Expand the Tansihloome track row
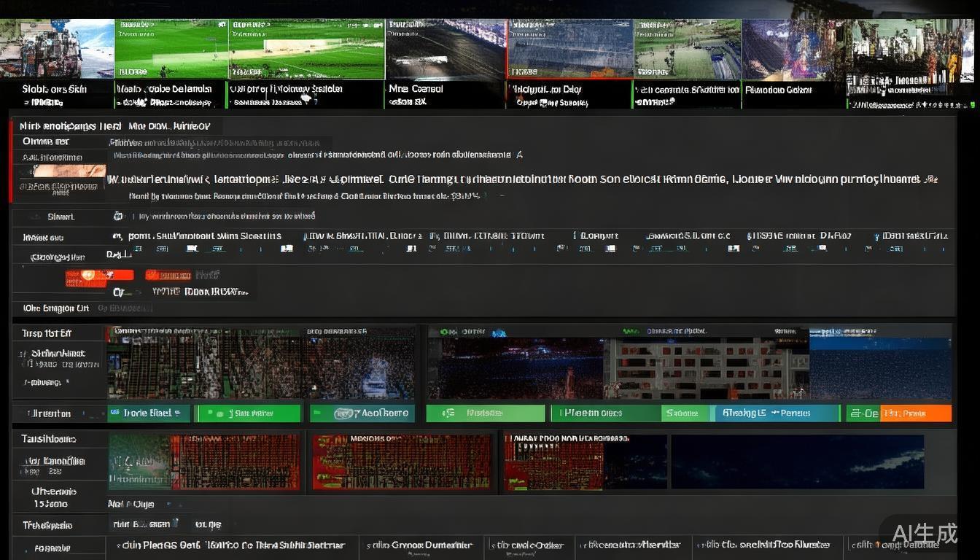The width and height of the screenshot is (980, 560). 48,439
